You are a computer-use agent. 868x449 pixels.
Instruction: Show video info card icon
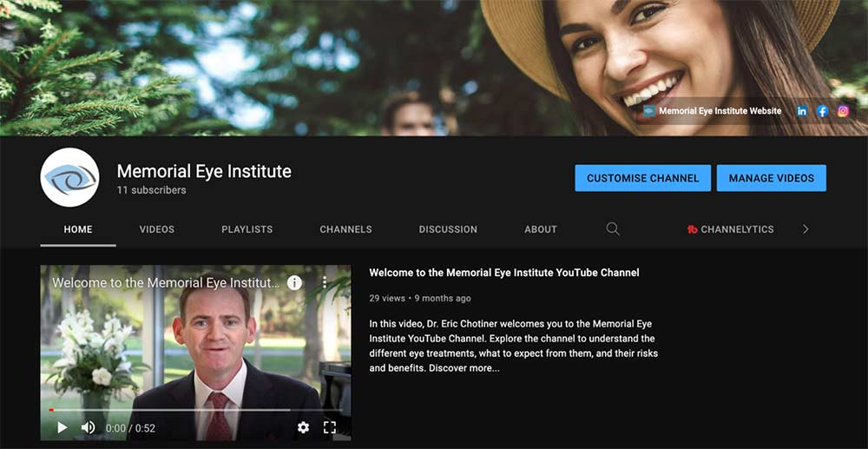(x=295, y=283)
